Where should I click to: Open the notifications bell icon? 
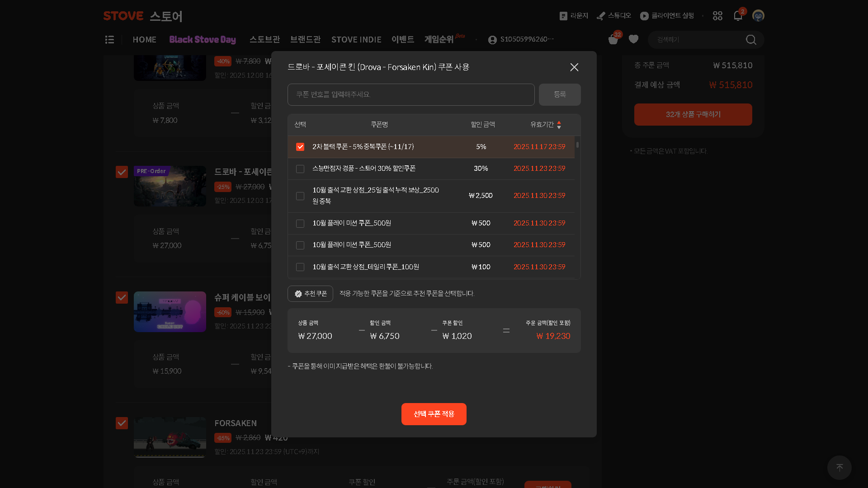tap(738, 16)
